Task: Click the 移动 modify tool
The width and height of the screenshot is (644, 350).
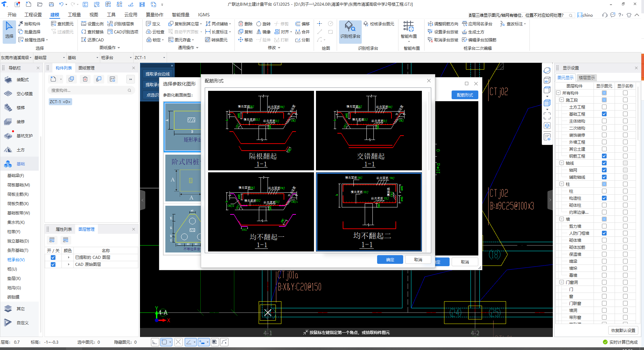Action: coord(246,40)
